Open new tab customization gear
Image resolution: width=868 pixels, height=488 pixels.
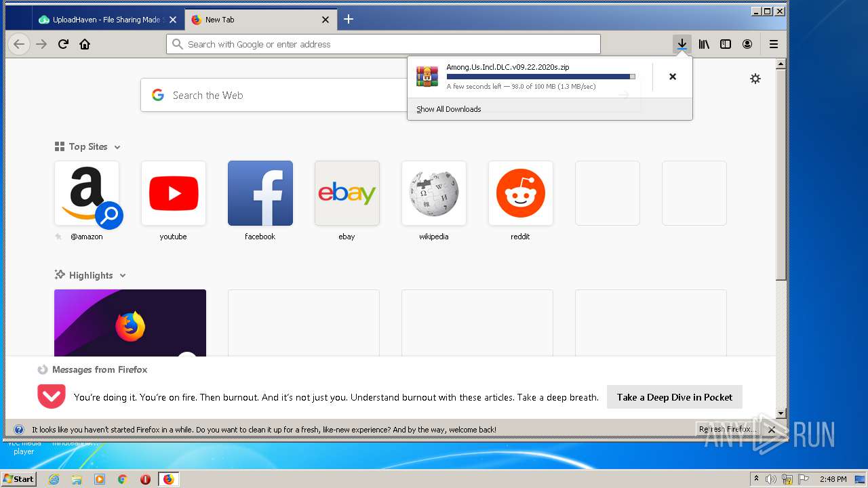755,79
